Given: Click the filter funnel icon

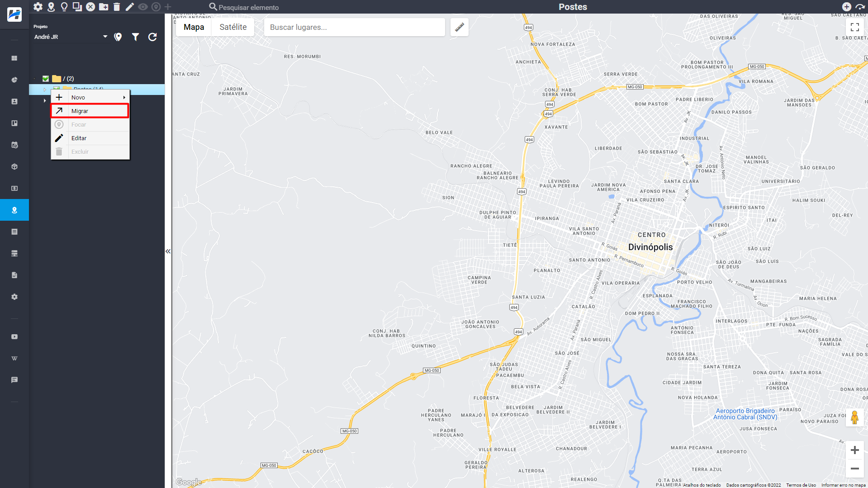Looking at the screenshot, I should point(135,37).
